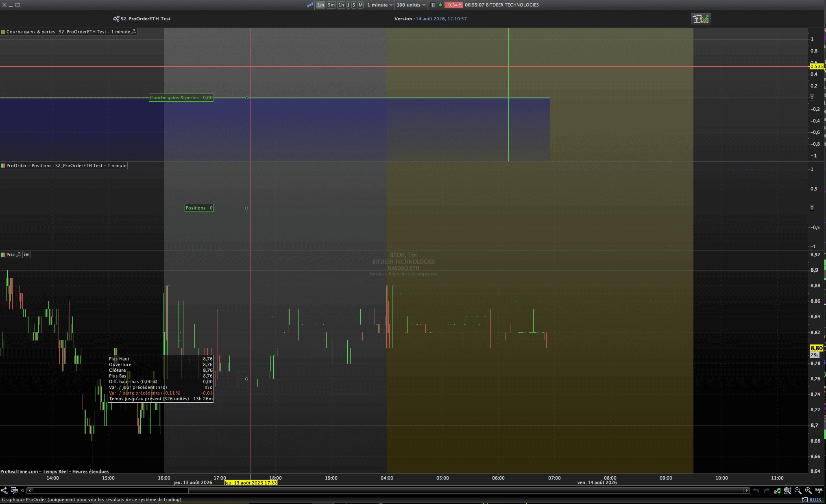This screenshot has height=504, width=826.
Task: Click the Temps jusqu'au présent tooltip row
Action: tap(161, 399)
